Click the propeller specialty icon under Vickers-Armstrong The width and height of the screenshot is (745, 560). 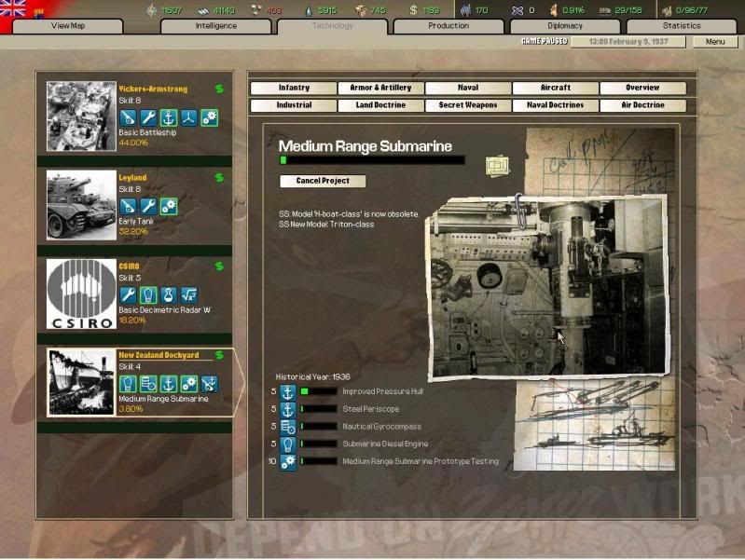[189, 117]
